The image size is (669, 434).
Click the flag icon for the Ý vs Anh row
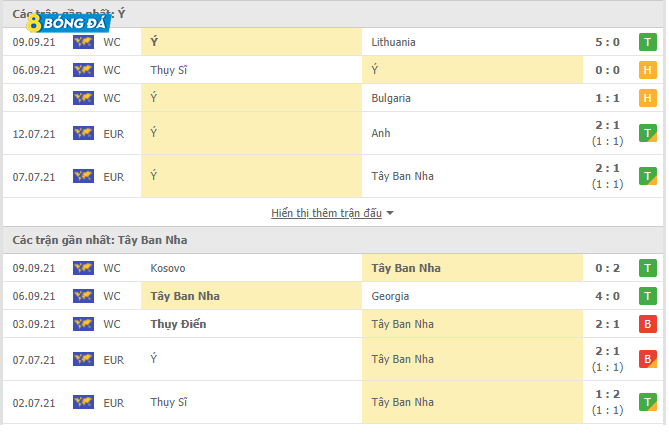pos(83,133)
